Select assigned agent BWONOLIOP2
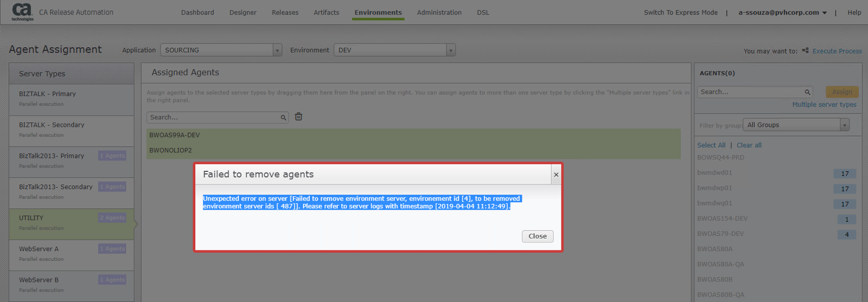868x302 pixels. (413, 151)
